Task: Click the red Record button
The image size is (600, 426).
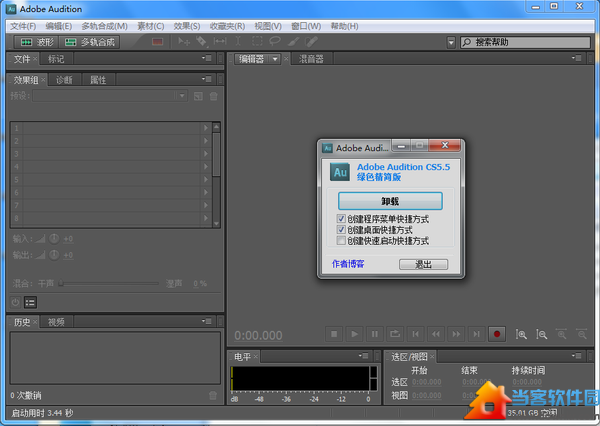Action: (496, 334)
